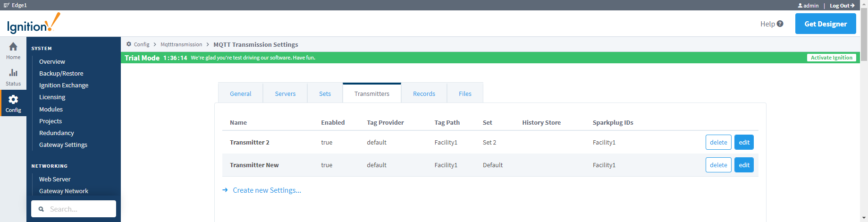Click the Default set cell
Screen dimensions: 868x222
coord(493,165)
